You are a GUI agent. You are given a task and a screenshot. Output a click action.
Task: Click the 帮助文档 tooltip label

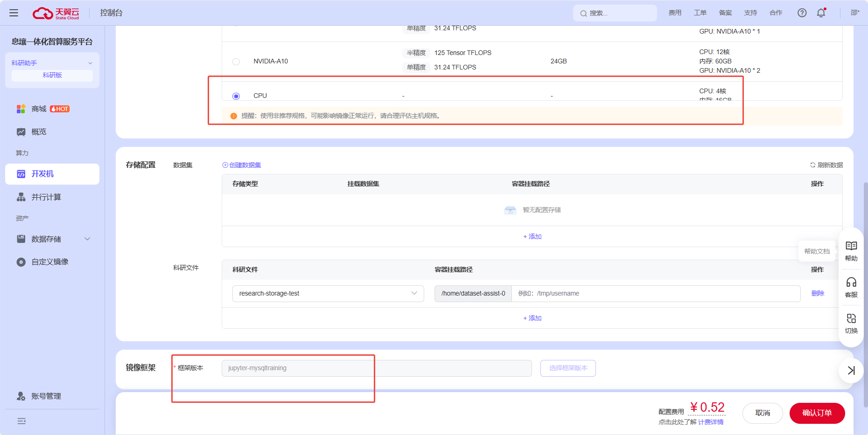pyautogui.click(x=817, y=251)
